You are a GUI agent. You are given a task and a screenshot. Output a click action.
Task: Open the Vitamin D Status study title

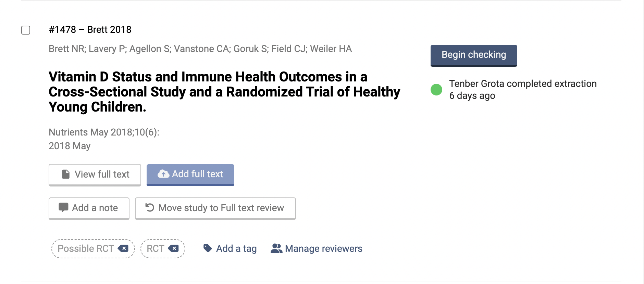coord(224,92)
